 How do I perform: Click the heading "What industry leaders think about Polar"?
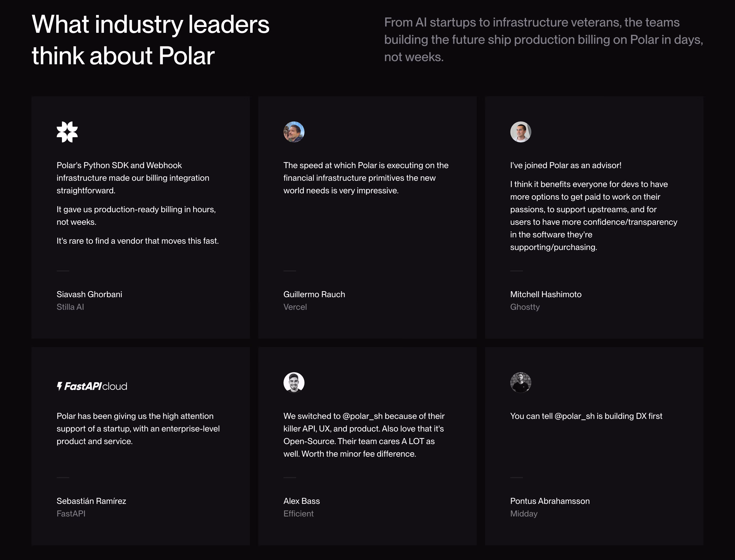[x=150, y=40]
